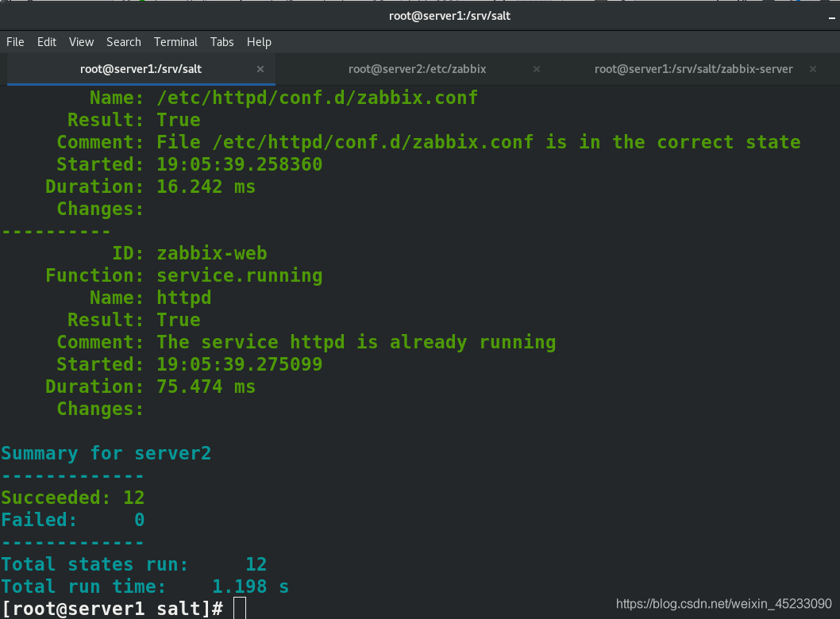This screenshot has height=619, width=840.
Task: Click the Failed: 0 line
Action: (73, 520)
